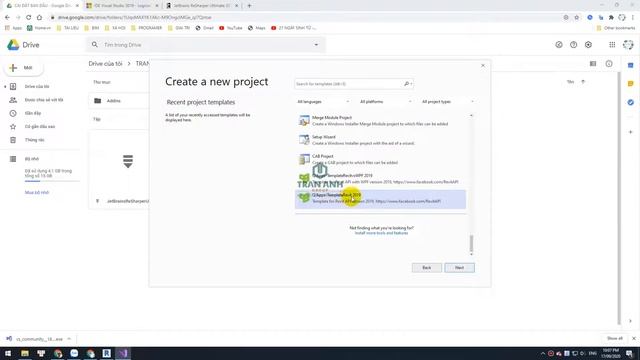Open Drive của tôi in the sidebar
The width and height of the screenshot is (640, 360).
pyautogui.click(x=37, y=87)
